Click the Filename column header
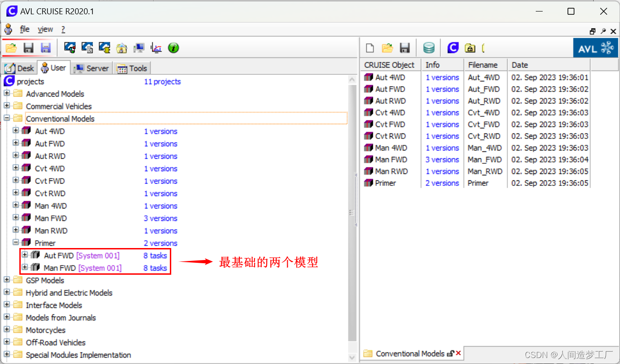620x364 pixels. tap(486, 65)
